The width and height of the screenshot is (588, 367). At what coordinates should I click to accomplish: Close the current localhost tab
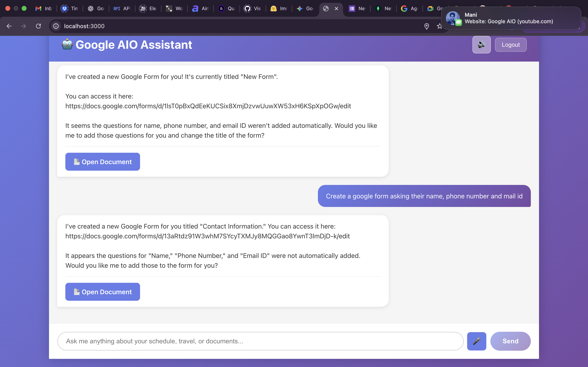336,9
